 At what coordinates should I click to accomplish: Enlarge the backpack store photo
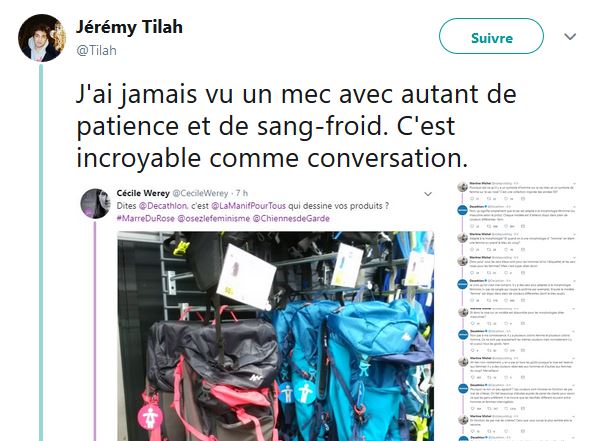276,336
